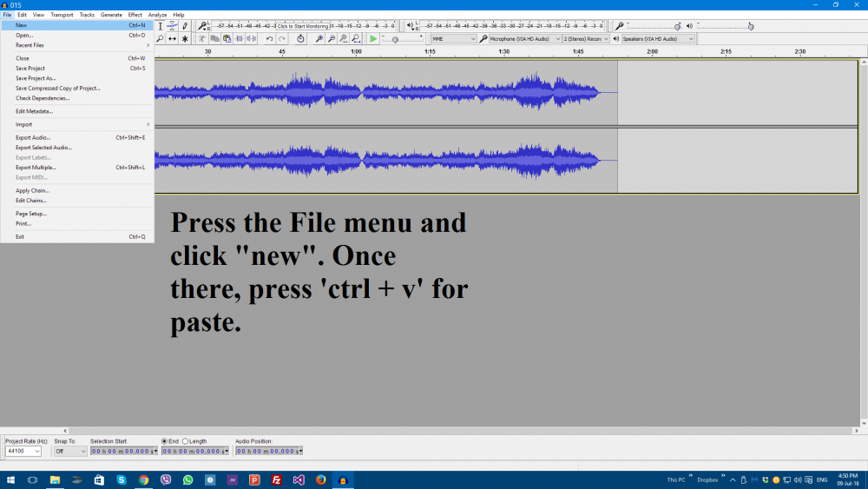868x489 pixels.
Task: Select the Time Shift tool
Action: click(x=172, y=39)
